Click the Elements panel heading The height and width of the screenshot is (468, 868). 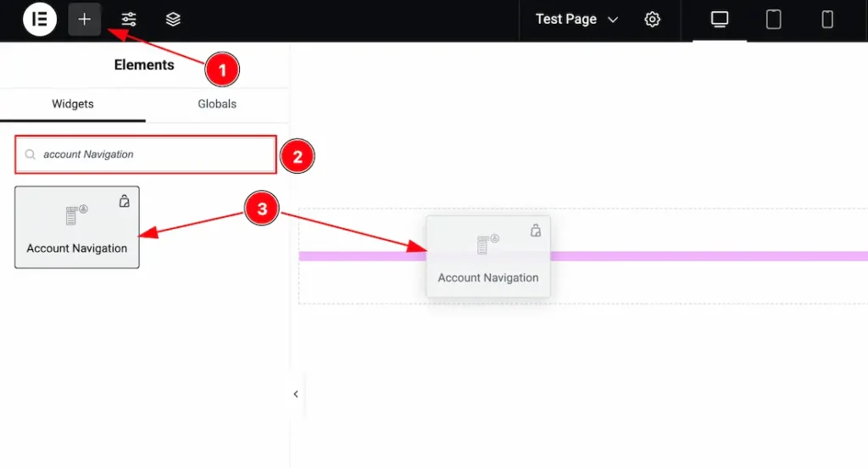click(x=144, y=64)
